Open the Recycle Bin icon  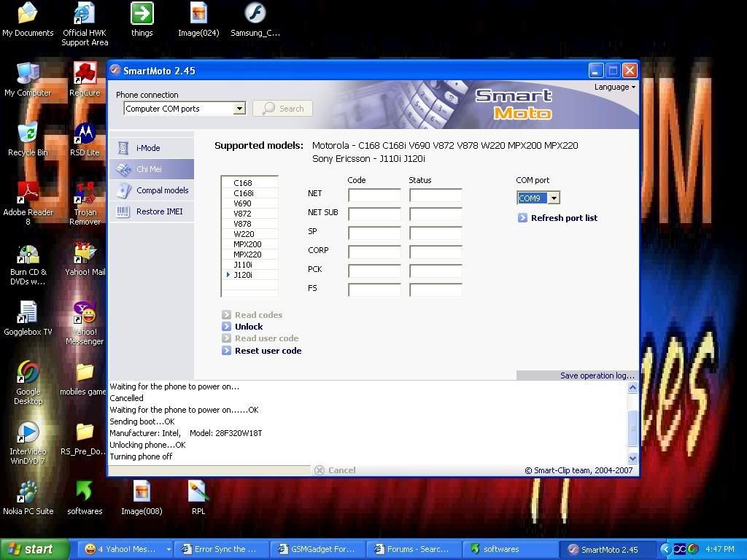(28, 139)
